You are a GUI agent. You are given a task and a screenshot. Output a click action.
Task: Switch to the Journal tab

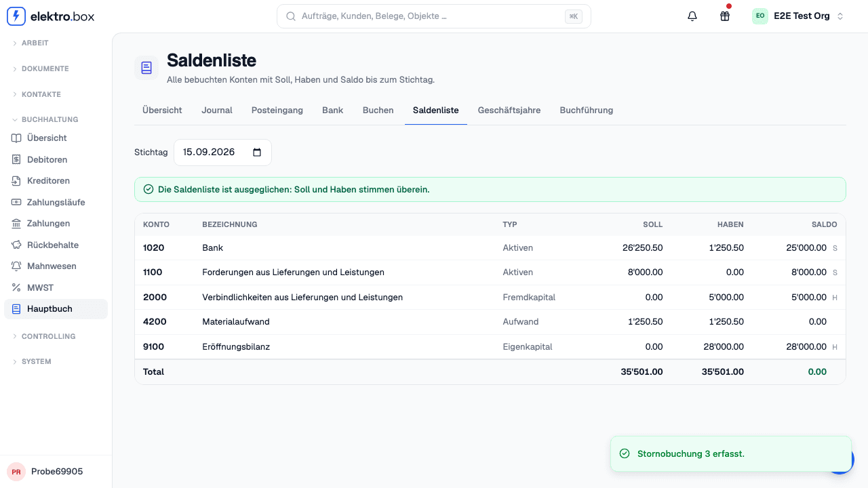(217, 110)
